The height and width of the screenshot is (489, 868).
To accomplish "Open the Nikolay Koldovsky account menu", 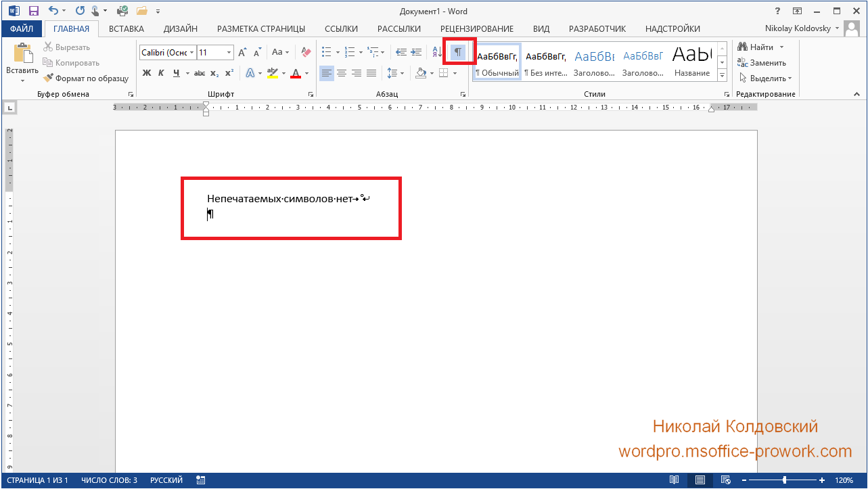I will [802, 28].
